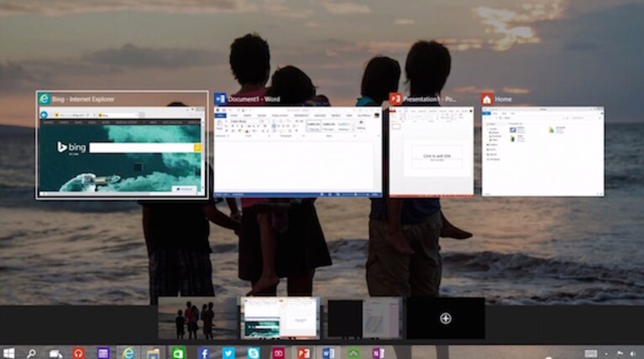The image size is (644, 359).
Task: Click the Bing logo in IE preview
Action: (x=71, y=148)
